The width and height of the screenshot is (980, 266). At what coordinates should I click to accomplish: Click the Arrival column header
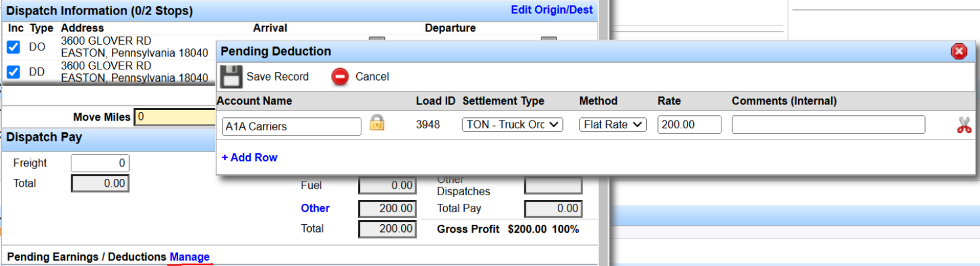click(270, 28)
